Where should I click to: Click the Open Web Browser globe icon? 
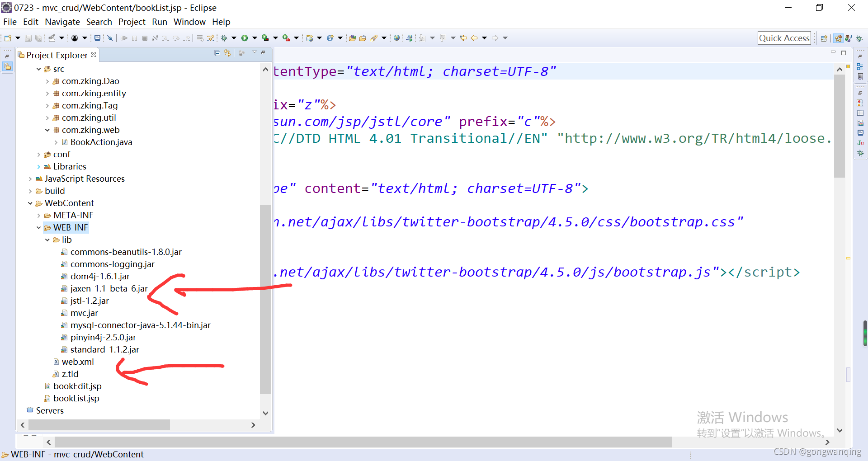[x=396, y=38]
